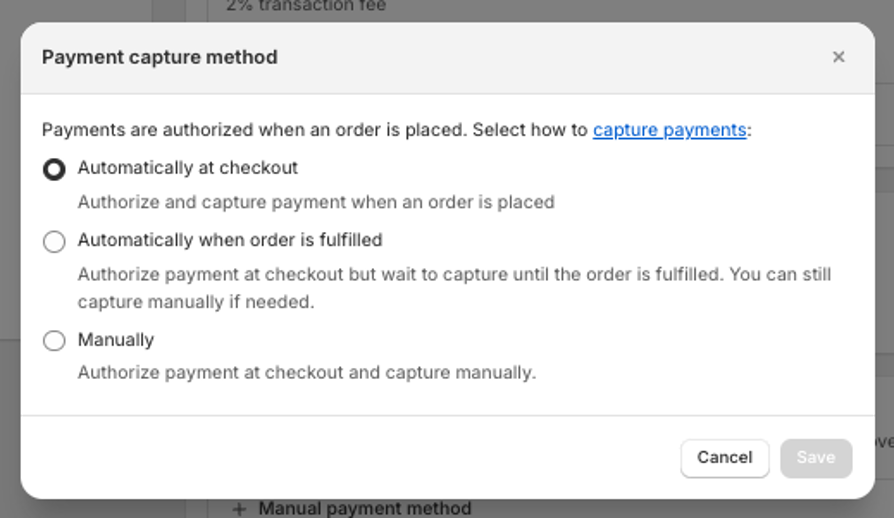Click the 'Automatically when order is fulfilled' label

[x=230, y=240]
